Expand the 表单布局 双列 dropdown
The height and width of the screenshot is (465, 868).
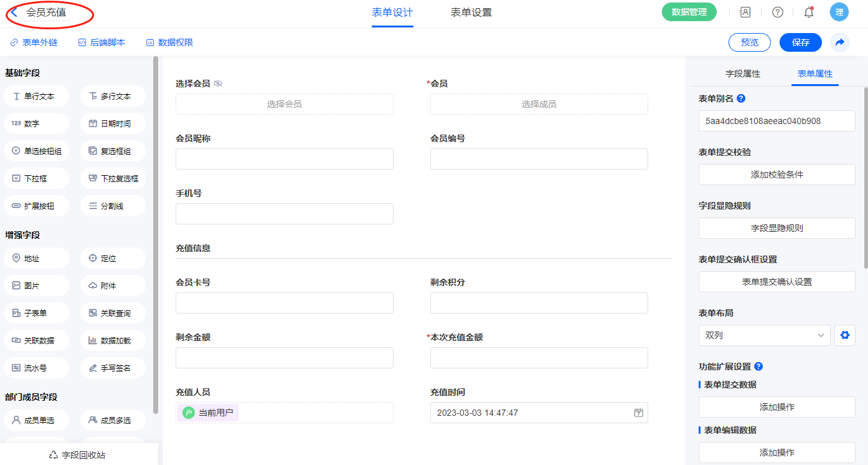pos(764,335)
